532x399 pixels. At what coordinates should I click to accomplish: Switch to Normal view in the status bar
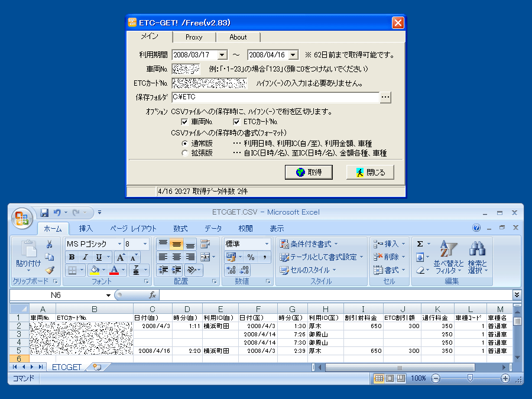379,378
